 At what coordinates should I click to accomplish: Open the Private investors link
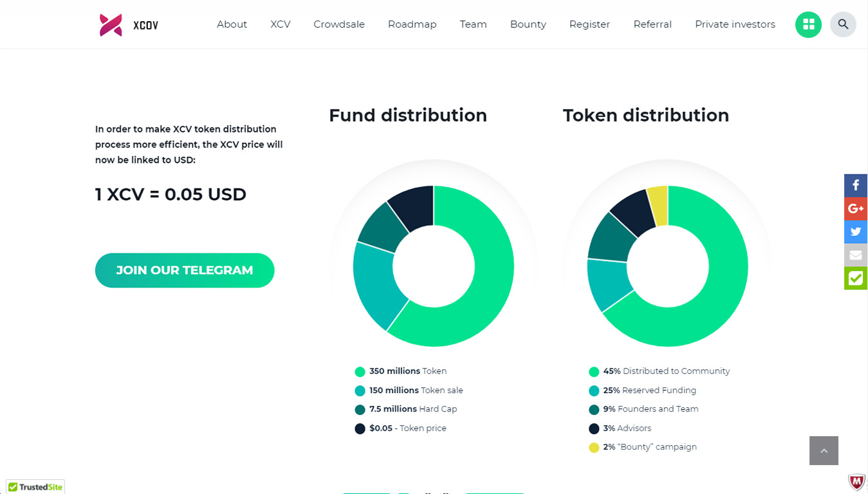coord(735,24)
